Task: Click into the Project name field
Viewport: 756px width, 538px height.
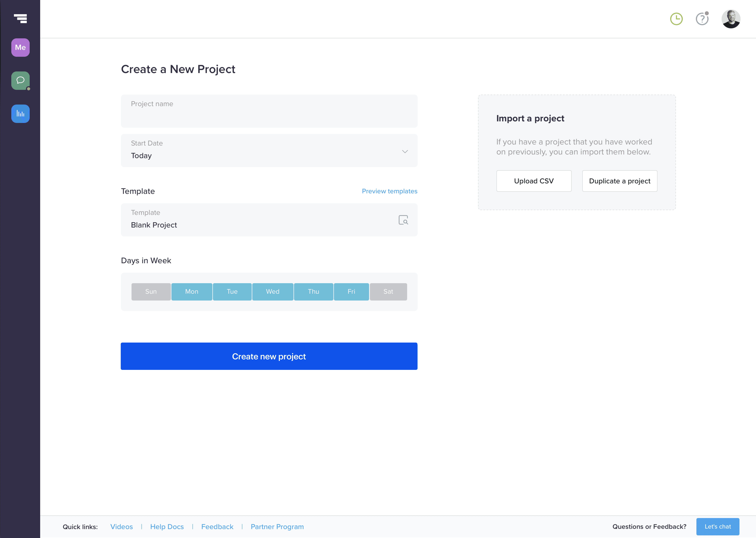Action: (x=269, y=111)
